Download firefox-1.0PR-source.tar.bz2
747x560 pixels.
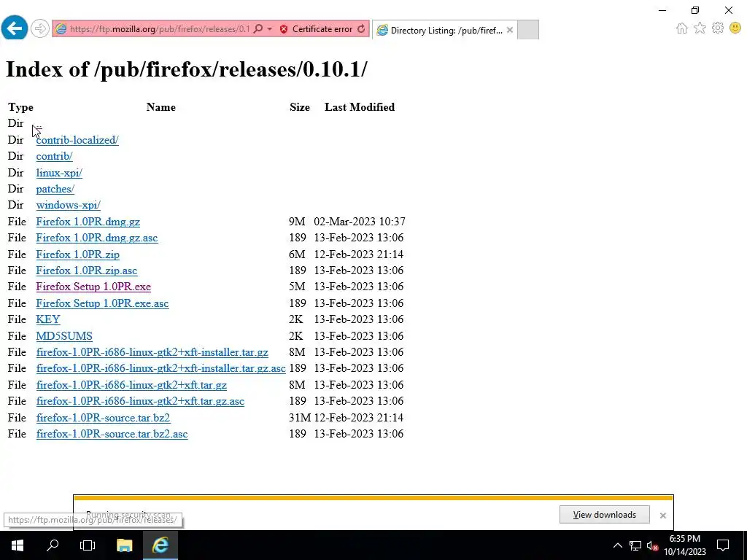(x=103, y=418)
